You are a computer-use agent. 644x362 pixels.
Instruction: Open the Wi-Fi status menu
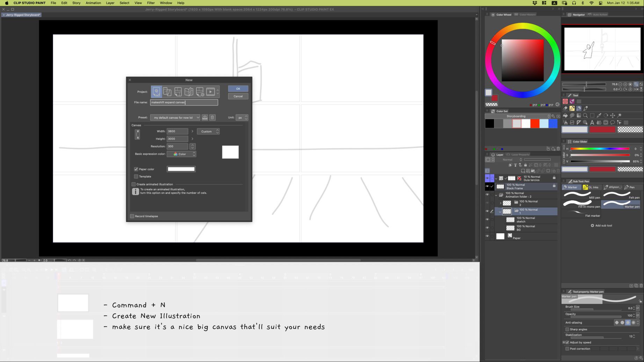coord(592,3)
